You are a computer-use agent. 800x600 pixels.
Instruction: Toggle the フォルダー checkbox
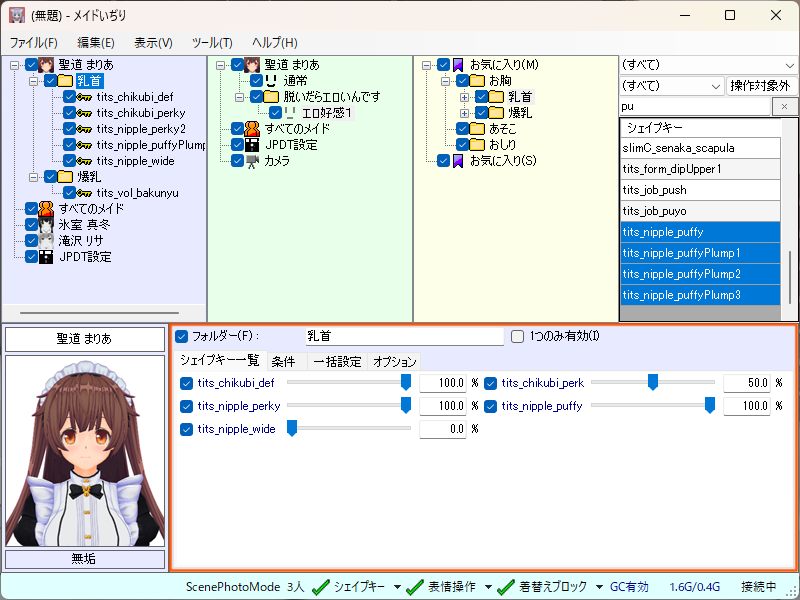click(x=182, y=336)
